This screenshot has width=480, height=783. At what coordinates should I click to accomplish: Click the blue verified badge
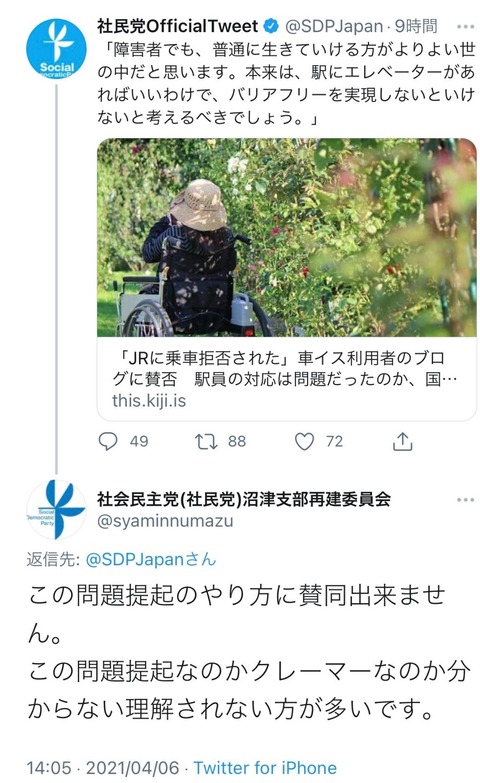pos(271,26)
